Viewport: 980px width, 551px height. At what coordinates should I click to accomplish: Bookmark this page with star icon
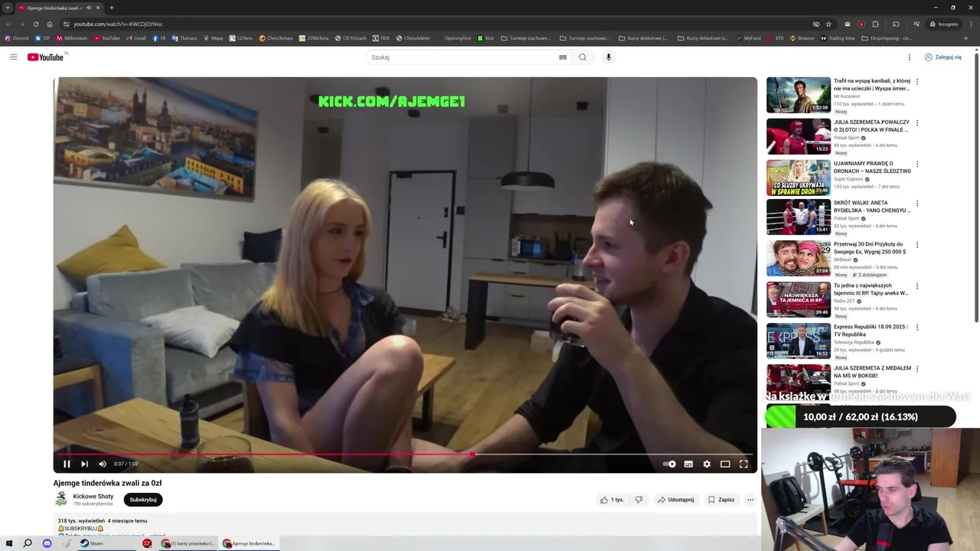click(828, 24)
